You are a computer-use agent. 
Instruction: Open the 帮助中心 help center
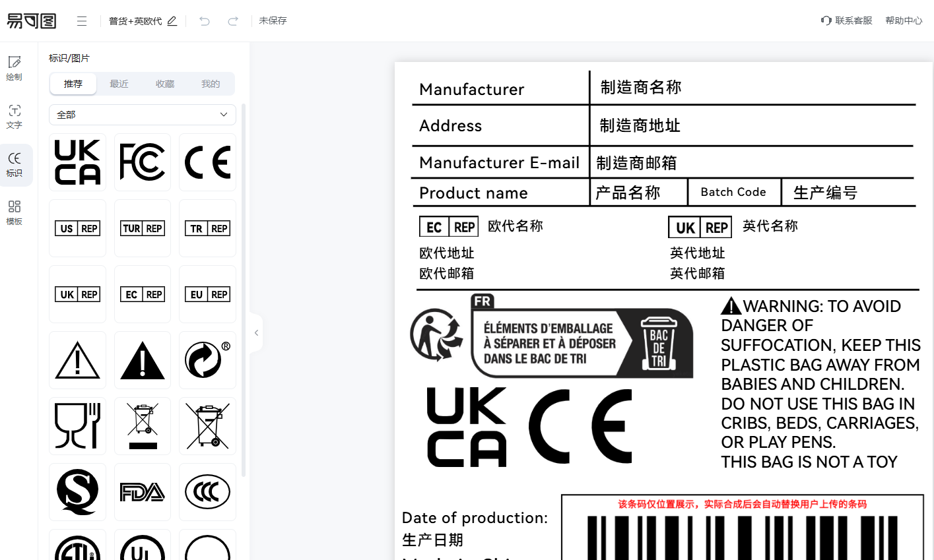click(904, 20)
